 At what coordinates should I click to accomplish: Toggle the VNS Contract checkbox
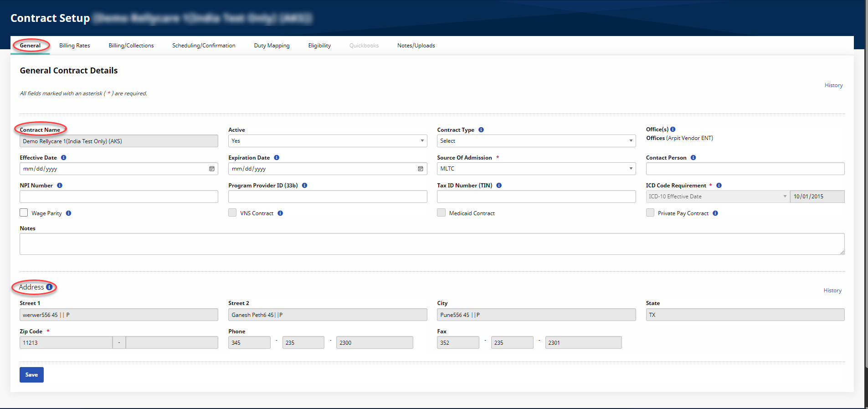pyautogui.click(x=232, y=213)
